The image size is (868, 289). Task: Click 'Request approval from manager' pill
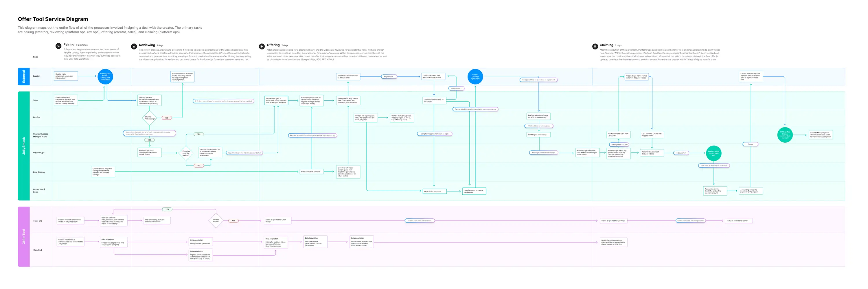(x=312, y=135)
